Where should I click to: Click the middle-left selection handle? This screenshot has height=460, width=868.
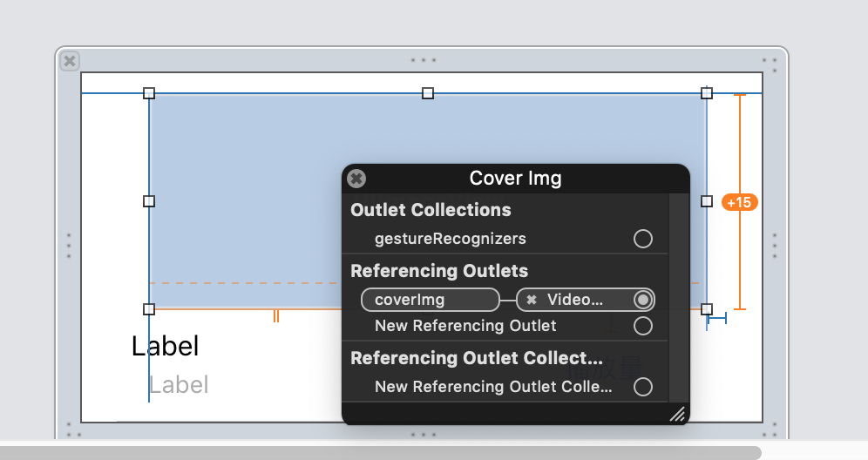149,201
